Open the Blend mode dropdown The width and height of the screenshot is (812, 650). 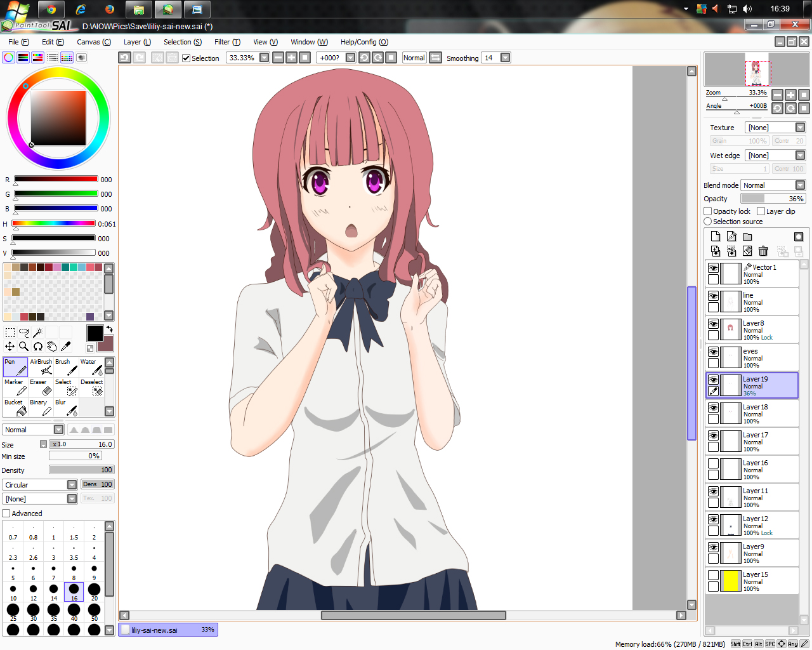pos(773,185)
